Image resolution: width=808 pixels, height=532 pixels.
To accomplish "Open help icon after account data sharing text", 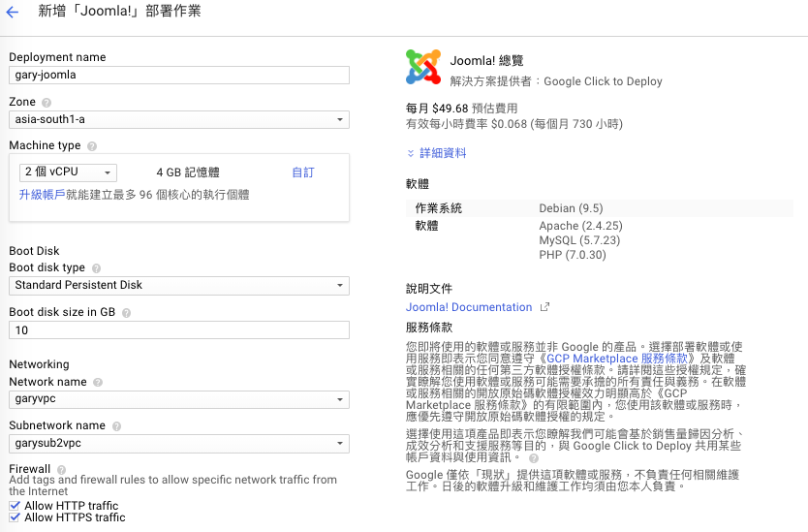I will coord(534,457).
